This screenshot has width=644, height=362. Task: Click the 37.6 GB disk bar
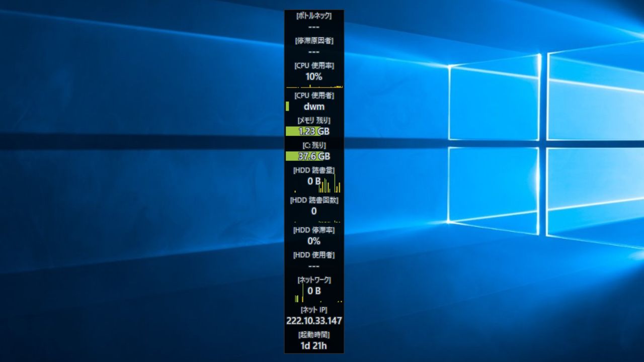314,156
